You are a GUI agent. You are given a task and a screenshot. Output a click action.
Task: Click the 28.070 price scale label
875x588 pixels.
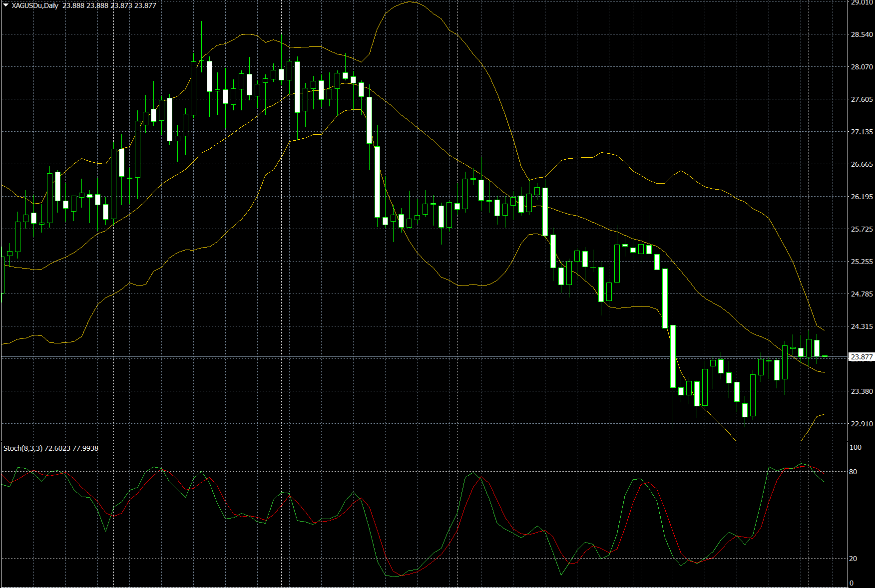pos(862,67)
